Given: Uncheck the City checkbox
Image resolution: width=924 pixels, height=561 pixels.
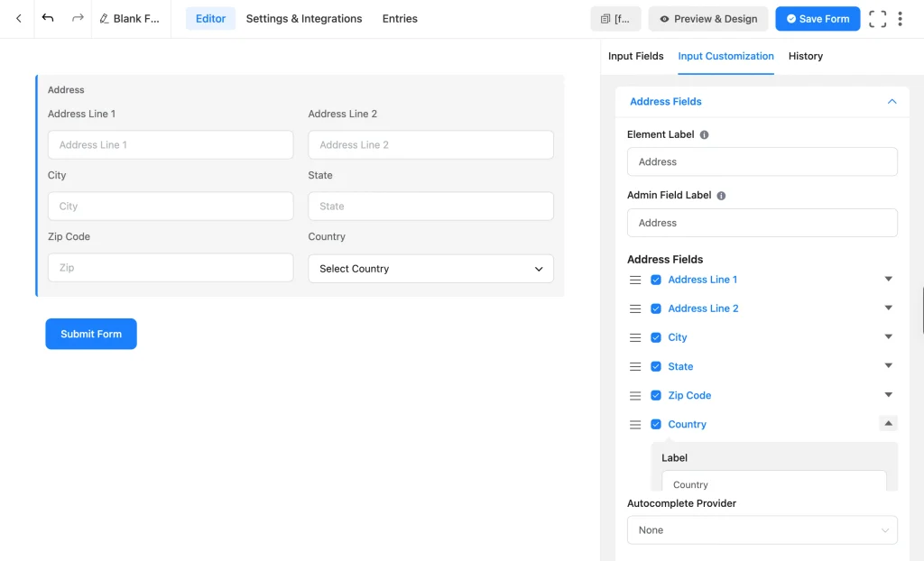Looking at the screenshot, I should (x=656, y=337).
